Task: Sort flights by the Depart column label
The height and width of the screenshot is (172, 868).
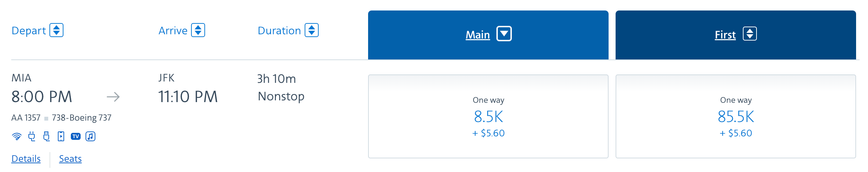Action: point(29,31)
